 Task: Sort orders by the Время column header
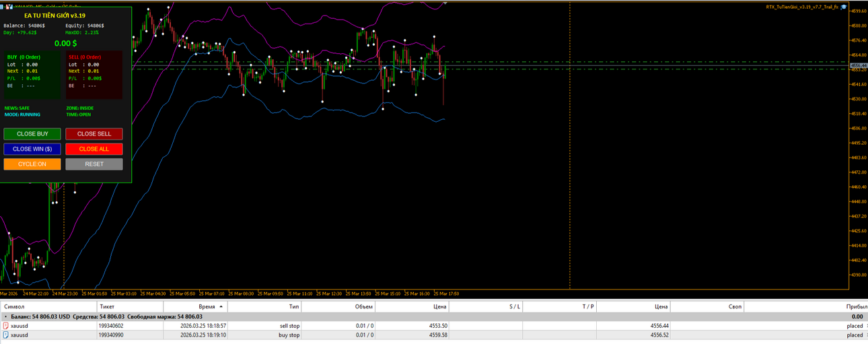point(196,307)
